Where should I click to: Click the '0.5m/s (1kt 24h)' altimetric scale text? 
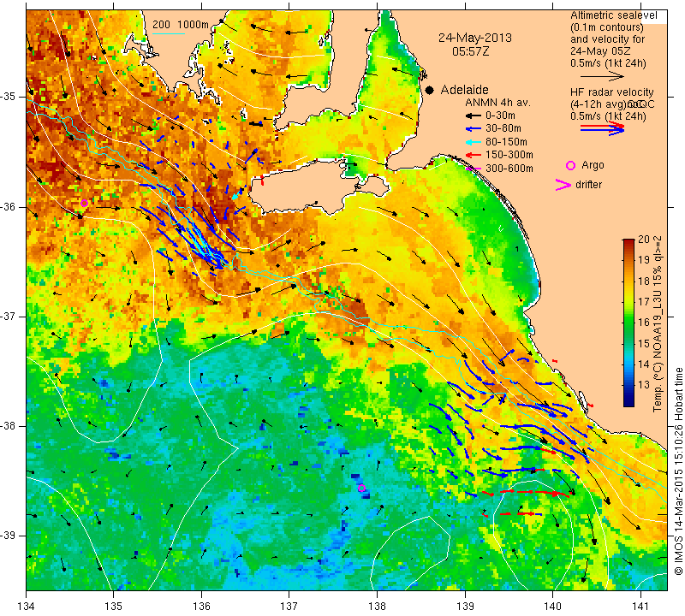[608, 64]
